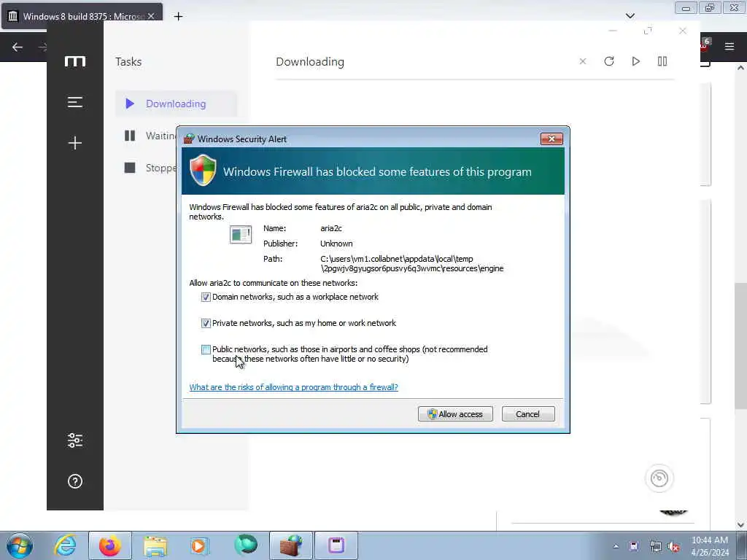747x560 pixels.
Task: Click the Firefox extension badge icon
Action: pos(704,46)
